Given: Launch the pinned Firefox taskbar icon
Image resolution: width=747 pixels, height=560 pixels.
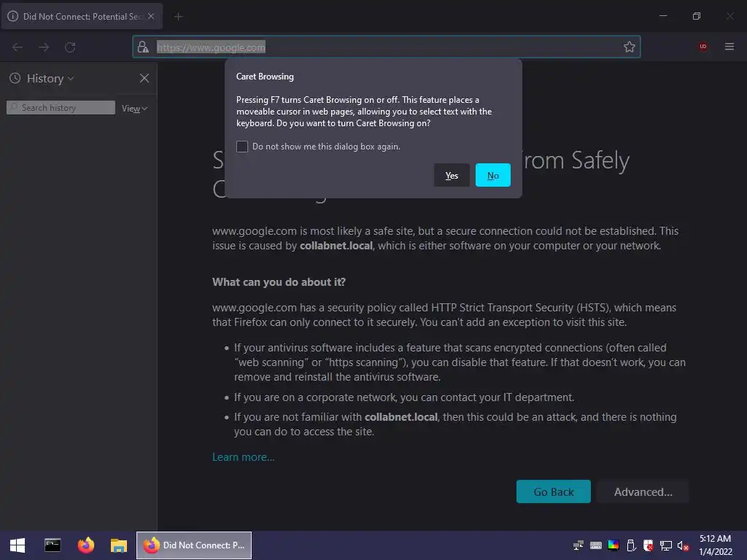Looking at the screenshot, I should point(86,545).
